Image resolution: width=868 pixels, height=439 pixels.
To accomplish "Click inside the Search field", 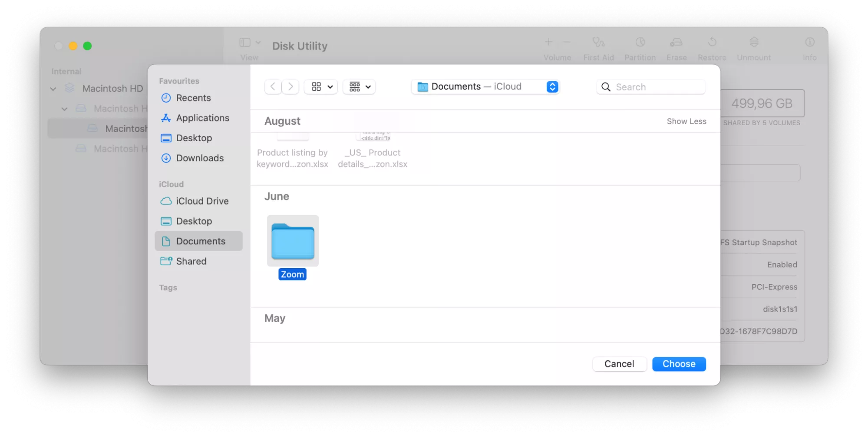I will pyautogui.click(x=650, y=87).
